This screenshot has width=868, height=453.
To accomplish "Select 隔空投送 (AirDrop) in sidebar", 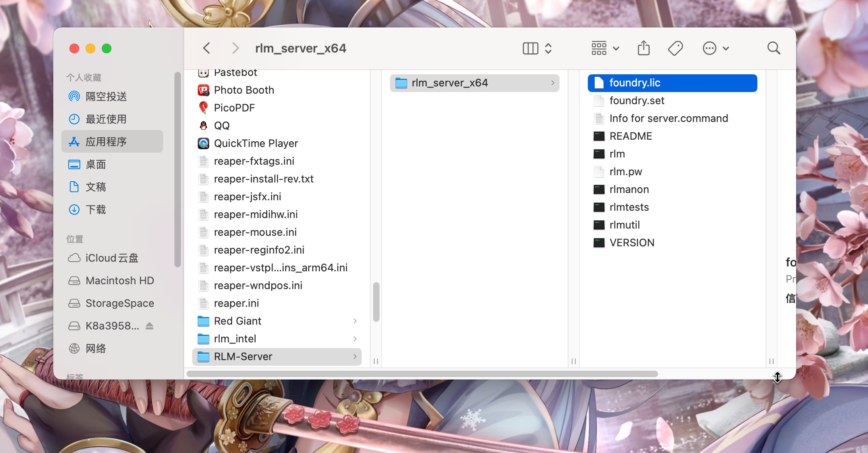I will tap(106, 96).
